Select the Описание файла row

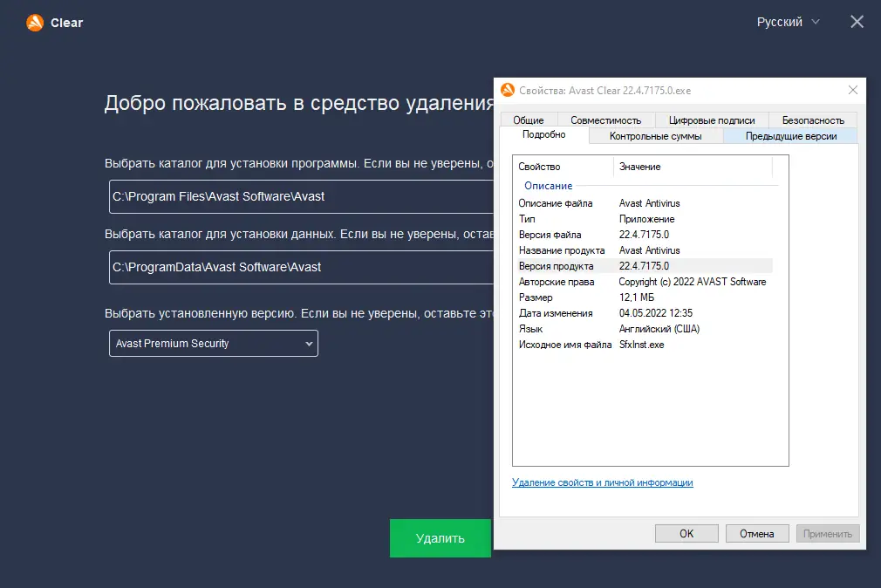[644, 203]
